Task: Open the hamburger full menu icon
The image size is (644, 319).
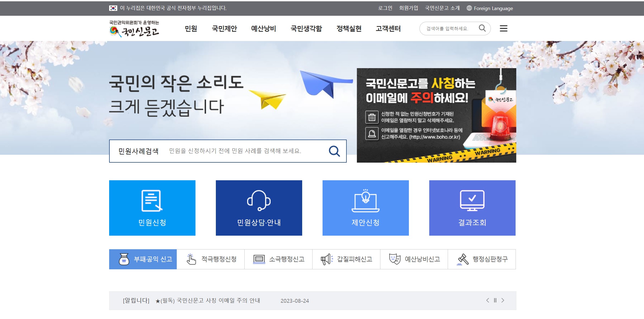Action: (503, 29)
